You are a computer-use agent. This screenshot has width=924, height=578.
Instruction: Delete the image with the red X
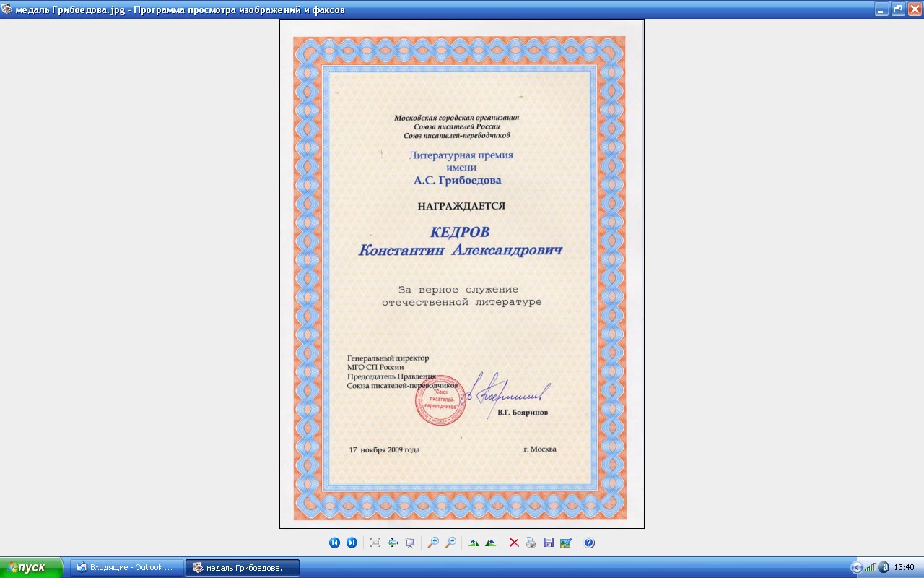coord(514,543)
